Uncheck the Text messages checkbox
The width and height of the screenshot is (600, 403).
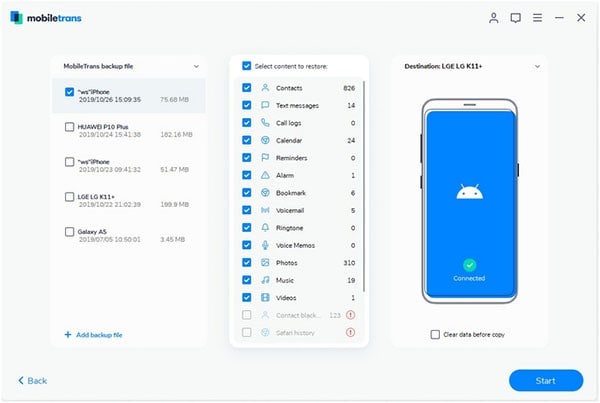point(246,105)
